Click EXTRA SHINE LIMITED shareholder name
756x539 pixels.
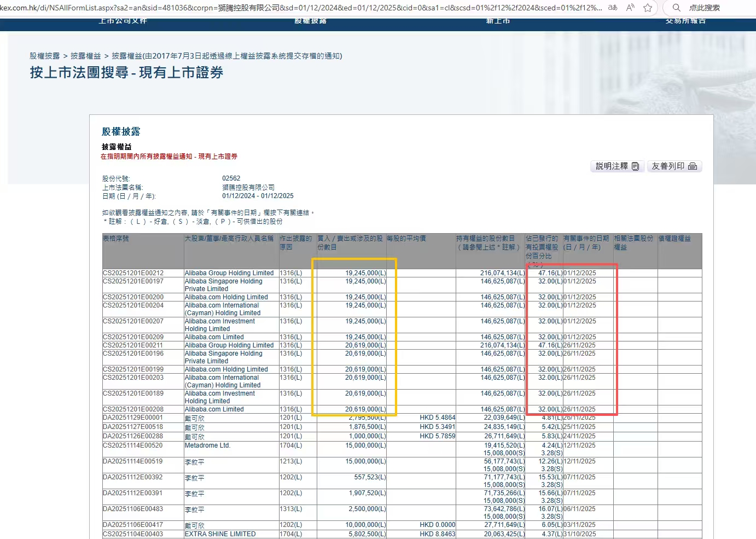click(220, 534)
